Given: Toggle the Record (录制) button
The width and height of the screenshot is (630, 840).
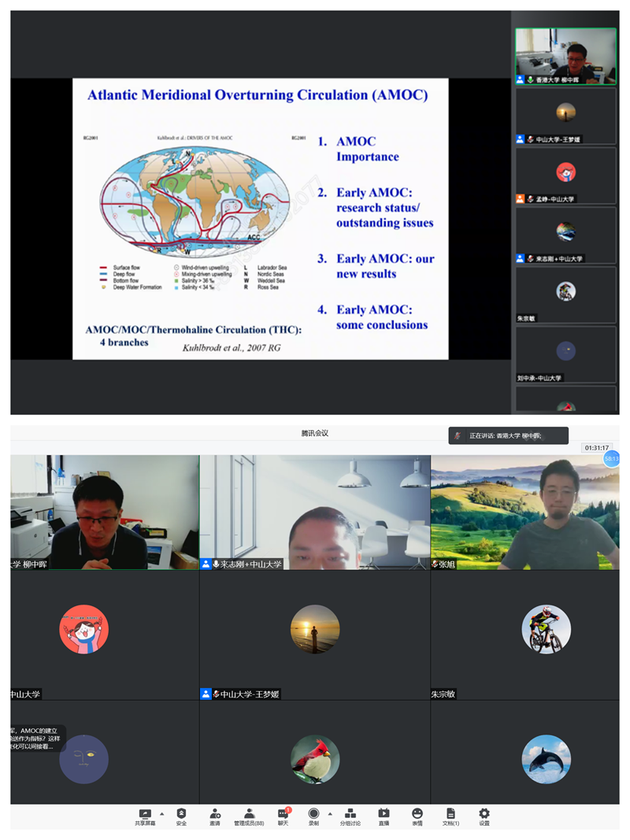Looking at the screenshot, I should coord(313,814).
